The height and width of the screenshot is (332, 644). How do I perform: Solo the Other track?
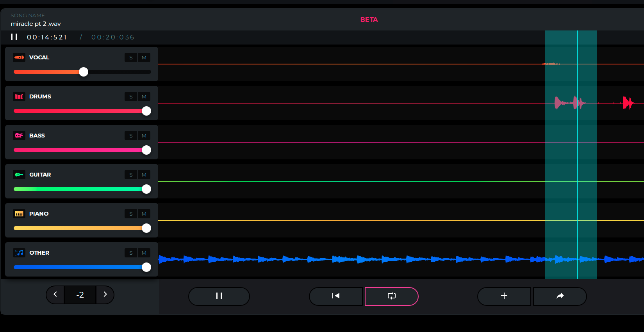coord(131,253)
